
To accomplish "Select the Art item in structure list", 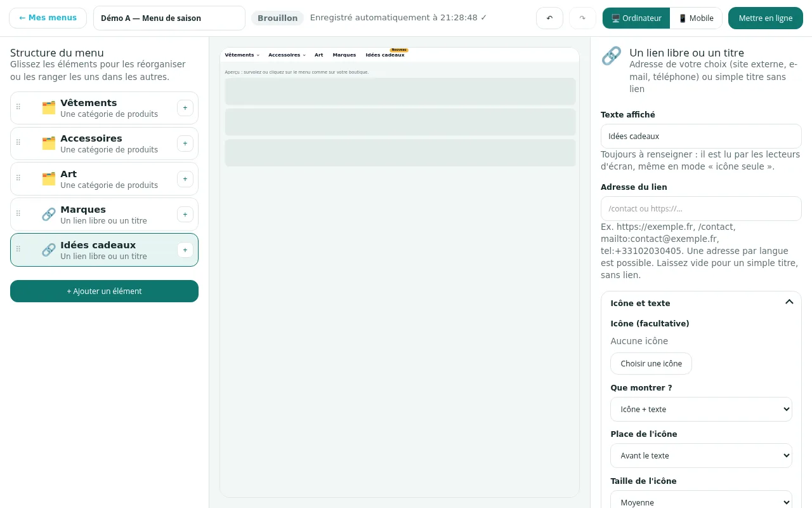I will coord(104,179).
